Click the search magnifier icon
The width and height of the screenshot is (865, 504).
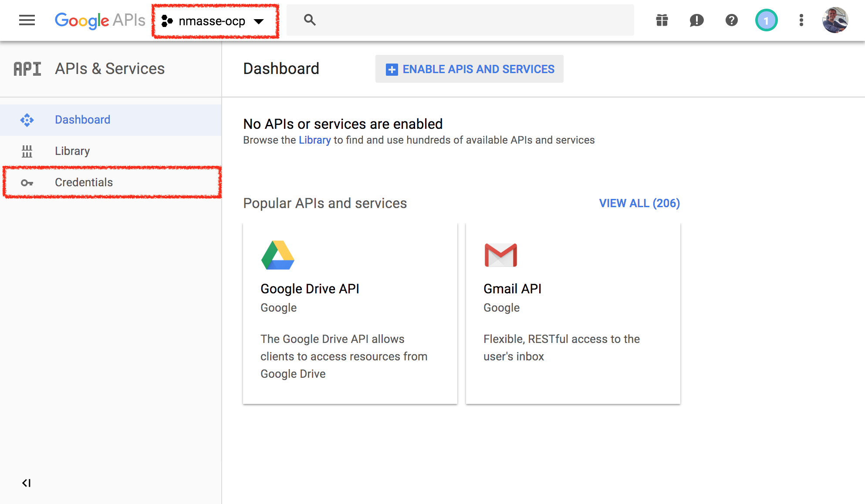click(x=310, y=20)
